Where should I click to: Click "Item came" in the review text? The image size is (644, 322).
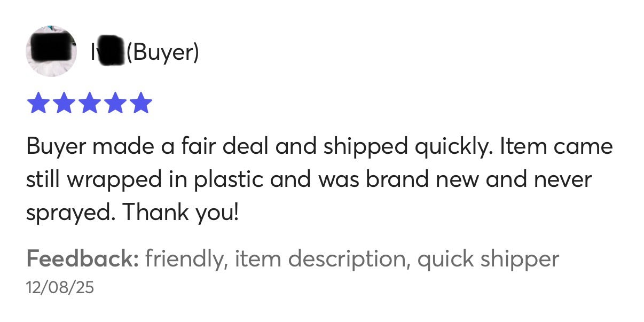coord(556,147)
